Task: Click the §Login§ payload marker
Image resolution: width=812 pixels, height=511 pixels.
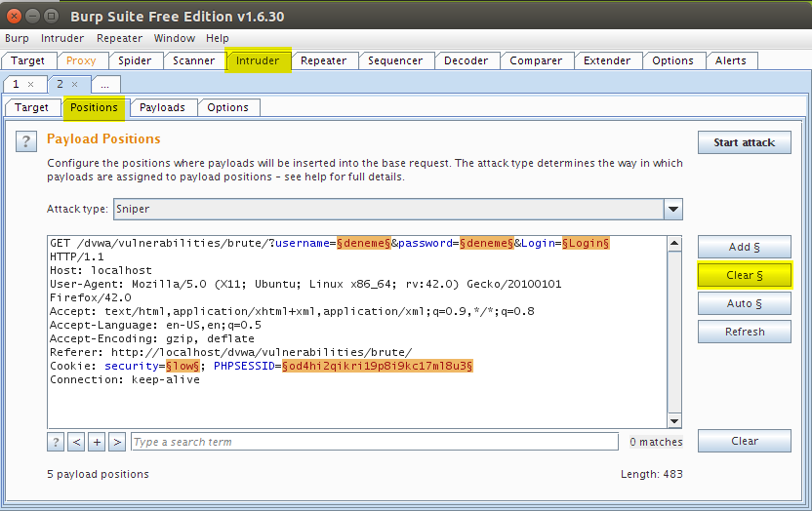Action: 586,243
